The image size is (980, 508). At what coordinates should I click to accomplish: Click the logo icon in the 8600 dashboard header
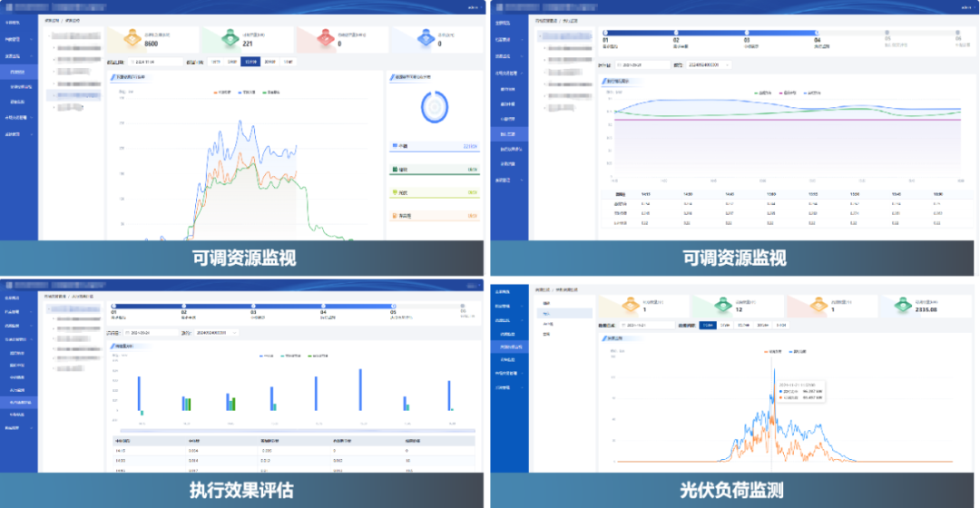pos(9,7)
